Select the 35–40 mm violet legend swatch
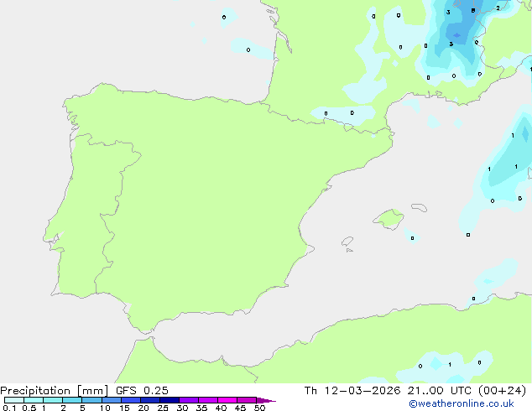Viewport: 532px width, 411px height. 208,400
